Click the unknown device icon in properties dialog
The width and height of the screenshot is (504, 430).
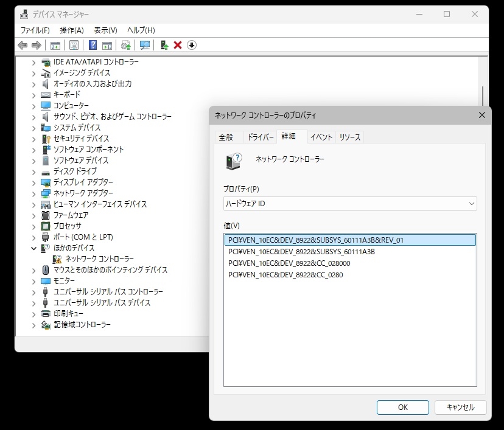click(x=234, y=161)
